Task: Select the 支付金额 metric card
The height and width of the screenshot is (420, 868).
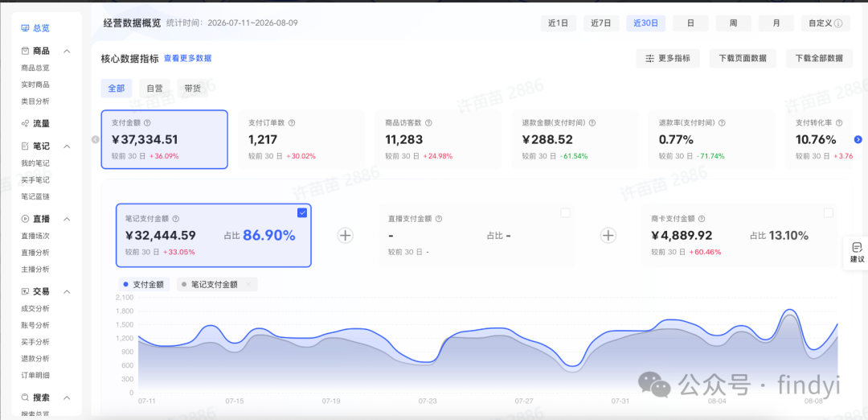Action: [x=165, y=139]
